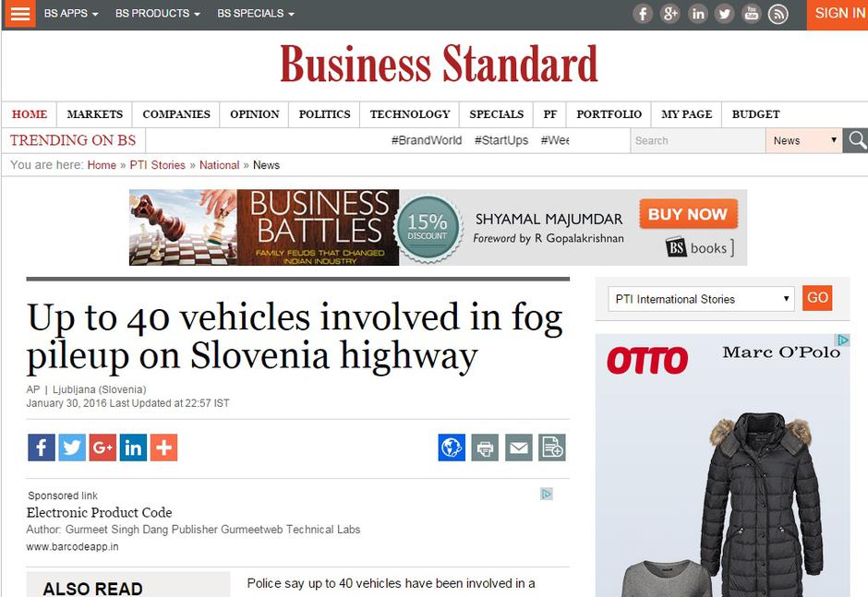
Task: Click the BUY NOW button in banner
Action: 688,214
